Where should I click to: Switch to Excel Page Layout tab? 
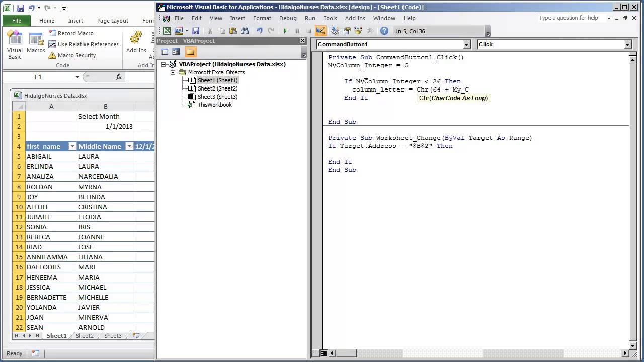coord(113,21)
